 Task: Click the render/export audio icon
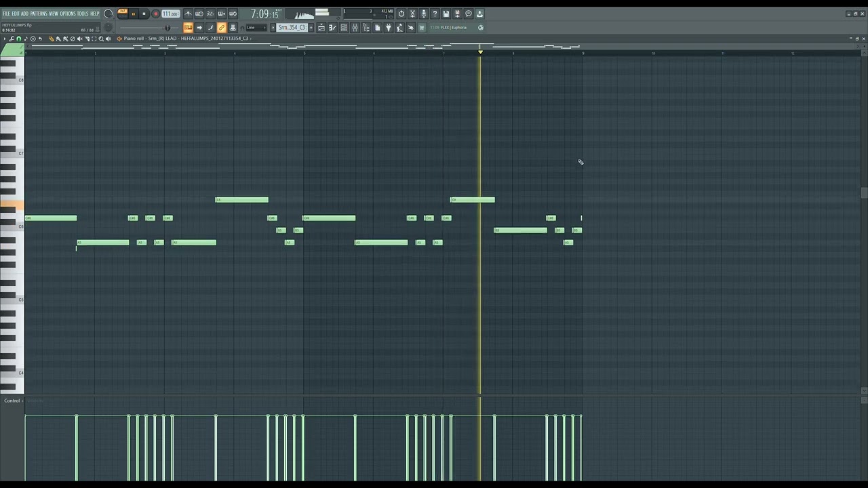click(458, 14)
